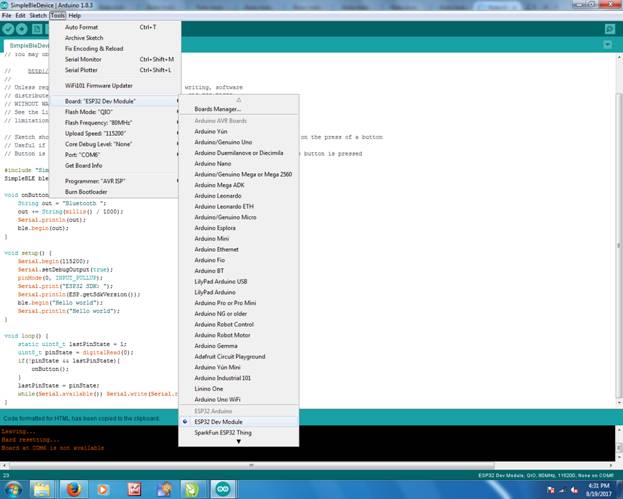Close the open Tools menu

58,15
